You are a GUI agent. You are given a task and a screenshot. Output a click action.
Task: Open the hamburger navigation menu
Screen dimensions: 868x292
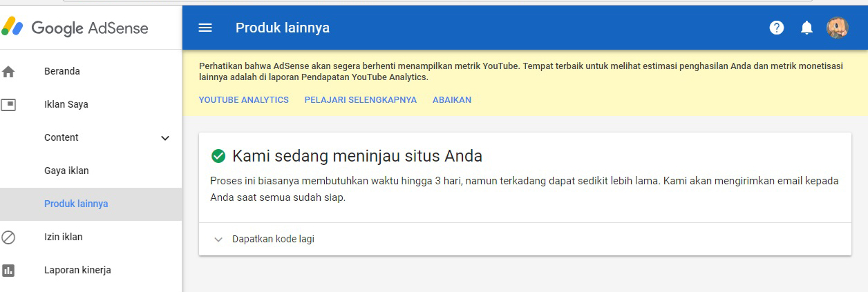205,28
